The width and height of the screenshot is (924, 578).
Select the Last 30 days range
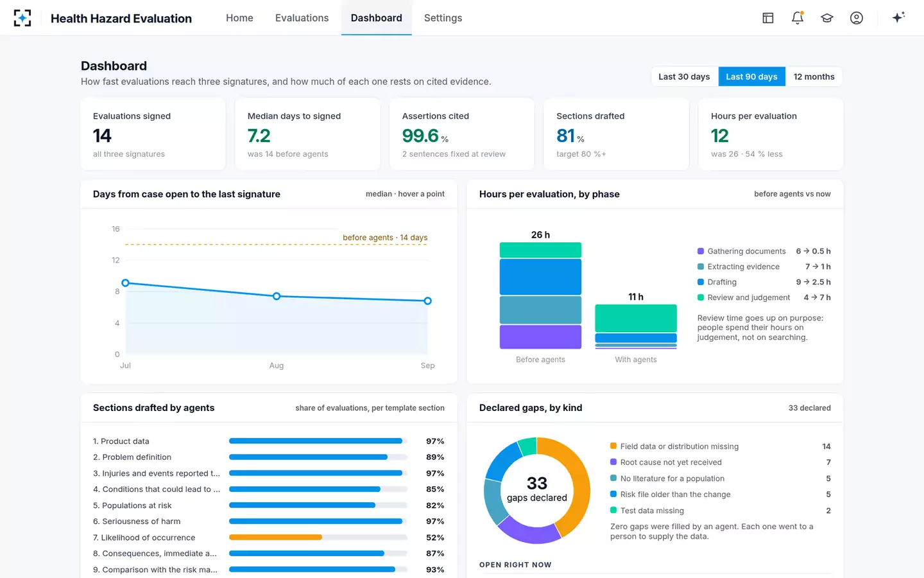[684, 76]
